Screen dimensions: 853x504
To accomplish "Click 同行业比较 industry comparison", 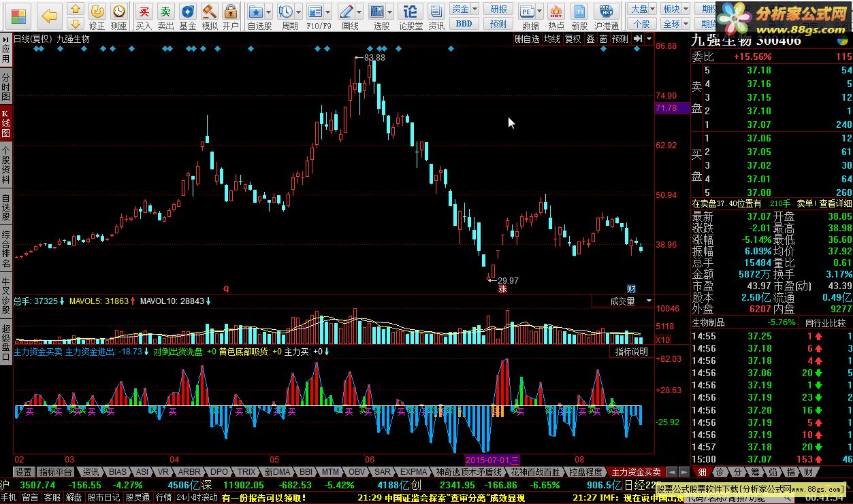I will (826, 322).
